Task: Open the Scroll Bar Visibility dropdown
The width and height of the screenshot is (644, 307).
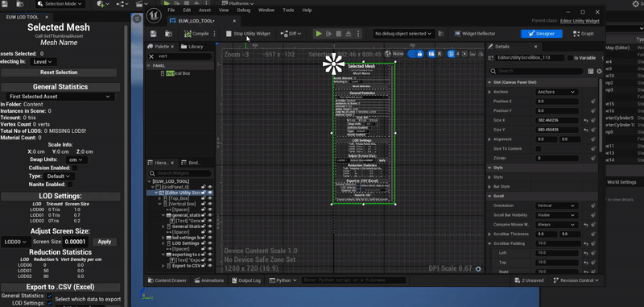Action: 557,215
